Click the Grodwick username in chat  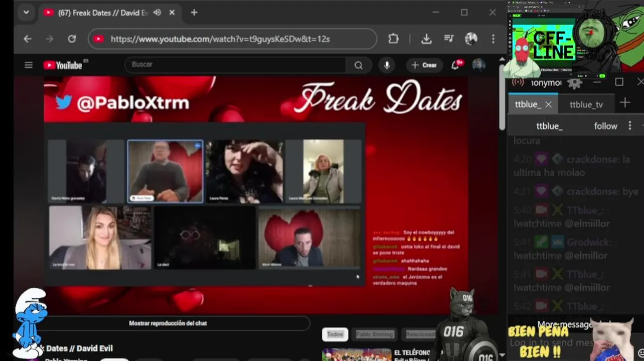pos(589,242)
